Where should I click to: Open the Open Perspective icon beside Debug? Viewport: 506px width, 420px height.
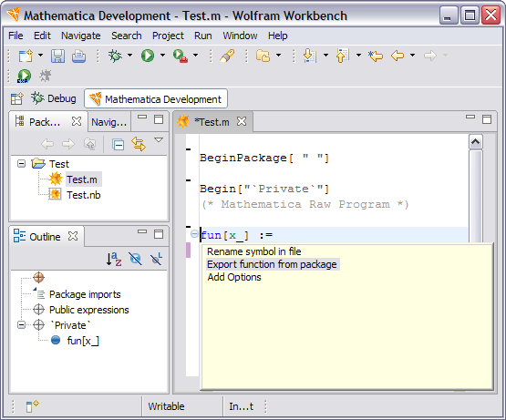pyautogui.click(x=17, y=98)
